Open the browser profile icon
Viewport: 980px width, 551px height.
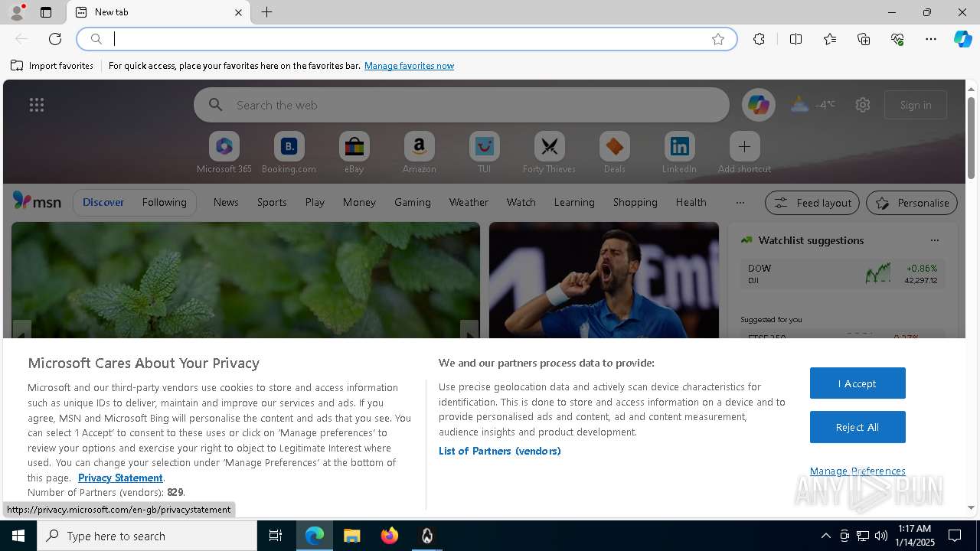pyautogui.click(x=16, y=12)
